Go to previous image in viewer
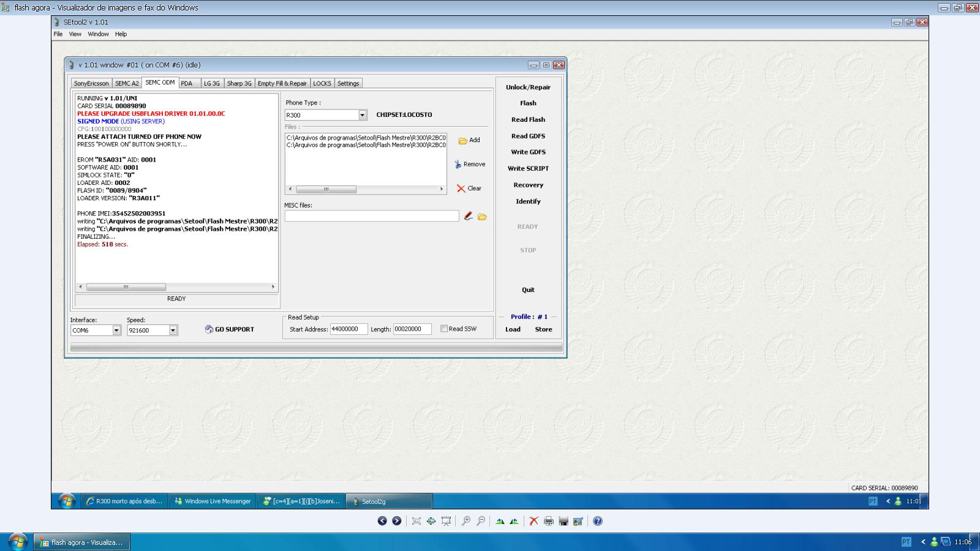980x551 pixels. (x=382, y=521)
